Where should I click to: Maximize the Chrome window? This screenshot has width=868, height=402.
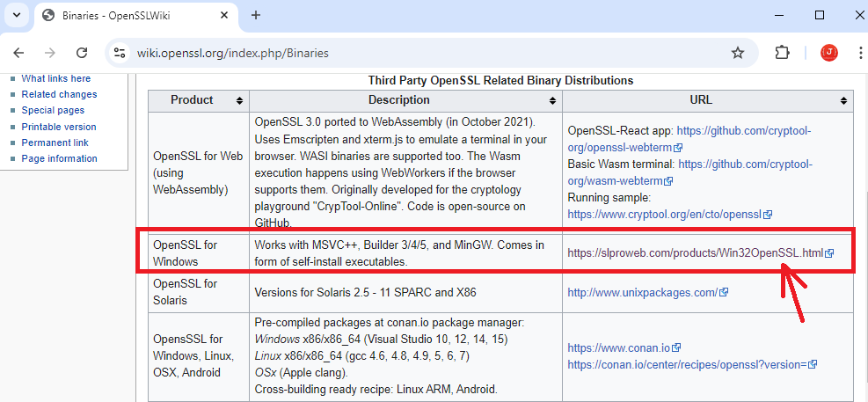pyautogui.click(x=820, y=15)
